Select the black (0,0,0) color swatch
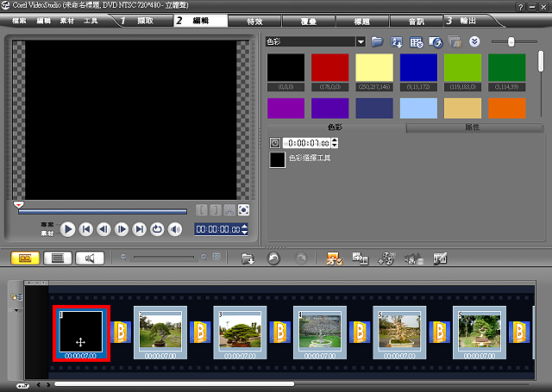 pos(285,67)
